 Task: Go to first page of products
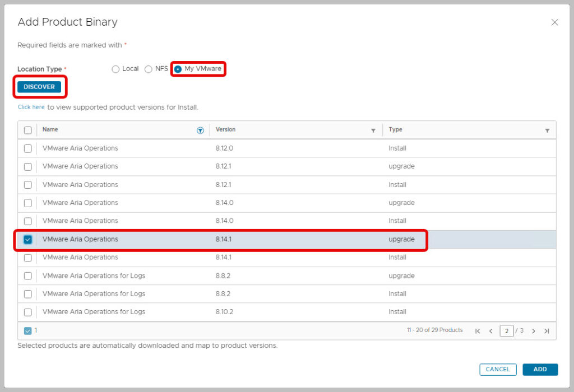click(x=478, y=331)
